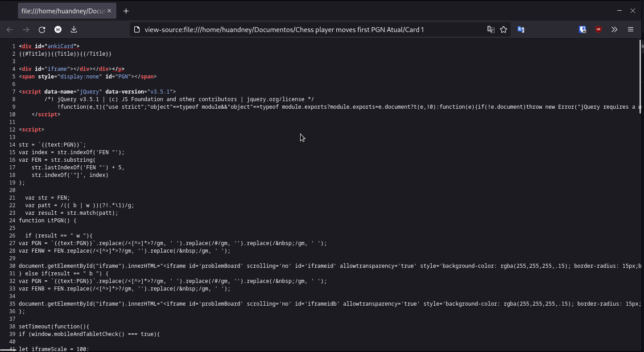Reload the current page
The width and height of the screenshot is (644, 352).
click(41, 29)
